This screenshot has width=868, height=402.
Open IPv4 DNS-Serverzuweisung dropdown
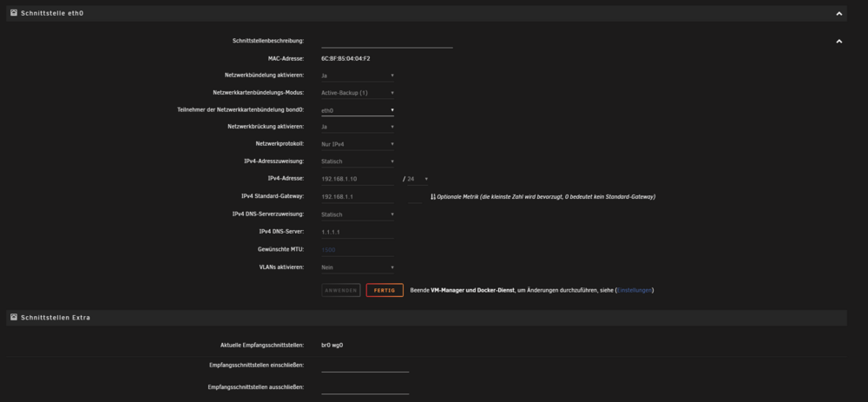point(358,214)
